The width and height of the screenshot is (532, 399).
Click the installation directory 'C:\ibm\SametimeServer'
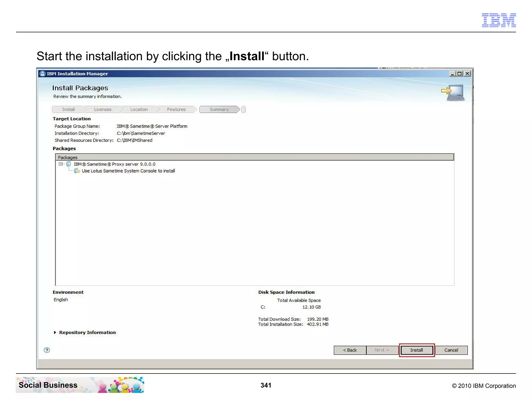[141, 133]
